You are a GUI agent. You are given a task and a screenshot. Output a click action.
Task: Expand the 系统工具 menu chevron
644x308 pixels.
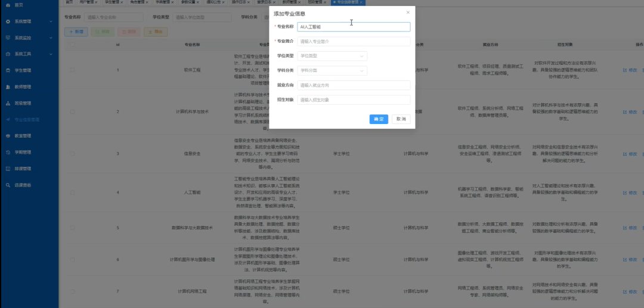click(x=51, y=54)
